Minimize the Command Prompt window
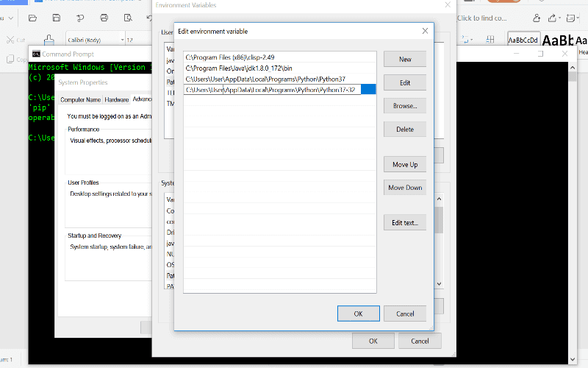588x368 pixels. tap(517, 54)
